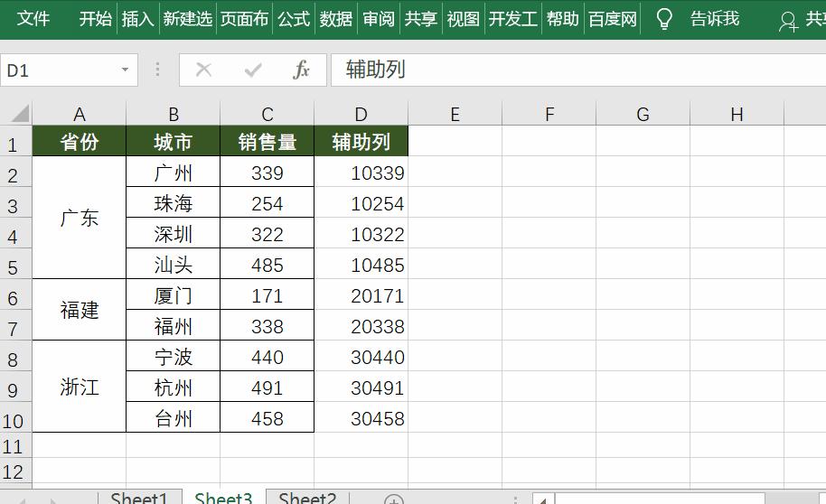Expand the Name Box dropdown arrow

[x=125, y=70]
